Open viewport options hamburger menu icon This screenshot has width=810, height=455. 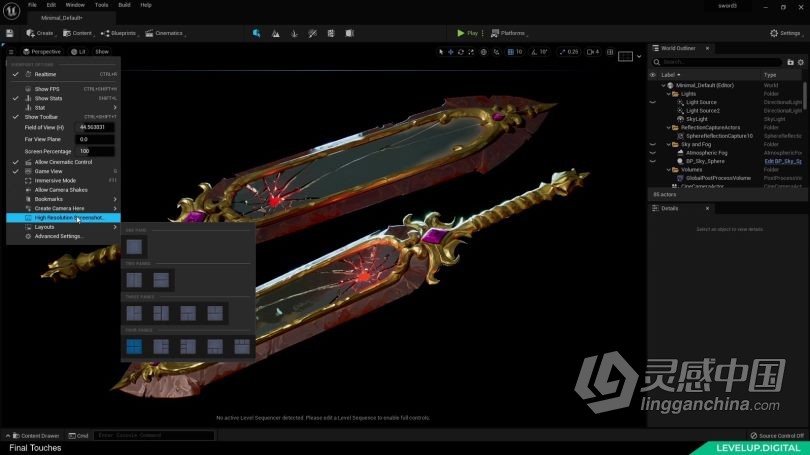[x=11, y=52]
